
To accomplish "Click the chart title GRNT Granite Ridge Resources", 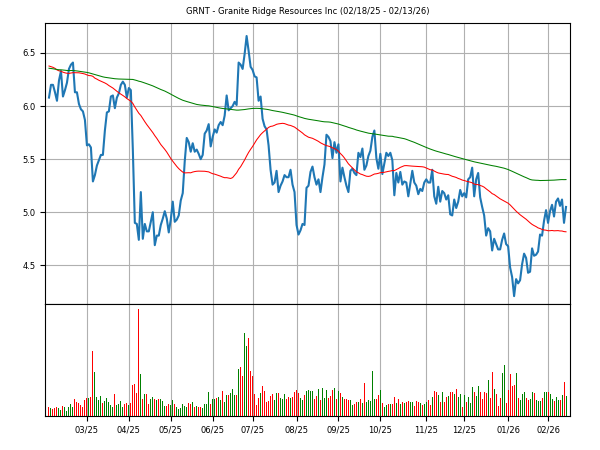I will (307, 11).
